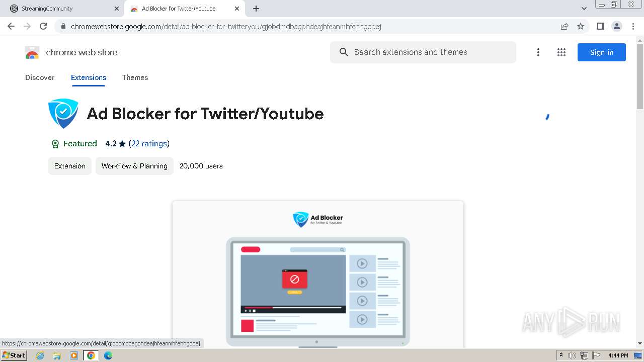Close the Ad Blocker for Twitter/Youtube tab
The width and height of the screenshot is (644, 362).
point(237,9)
